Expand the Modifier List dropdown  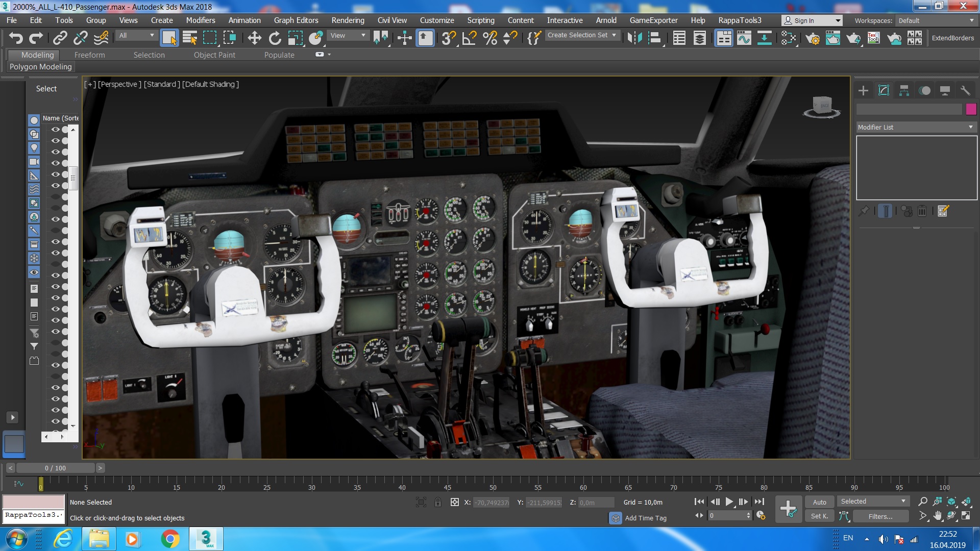(x=916, y=127)
